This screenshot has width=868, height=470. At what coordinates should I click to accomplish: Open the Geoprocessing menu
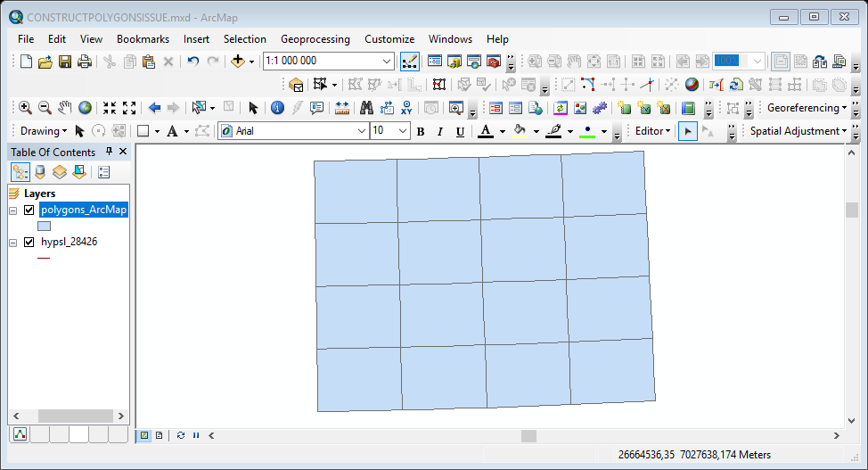[315, 39]
